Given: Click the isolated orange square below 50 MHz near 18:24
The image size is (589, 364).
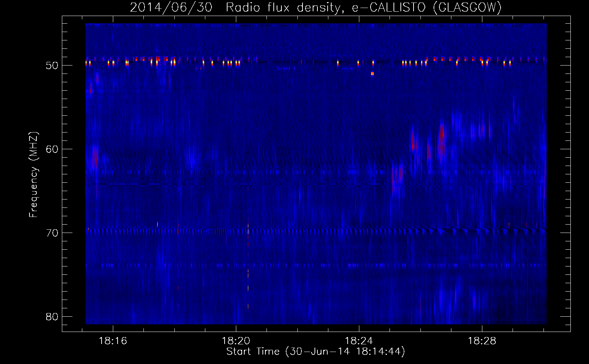Looking at the screenshot, I should (372, 74).
